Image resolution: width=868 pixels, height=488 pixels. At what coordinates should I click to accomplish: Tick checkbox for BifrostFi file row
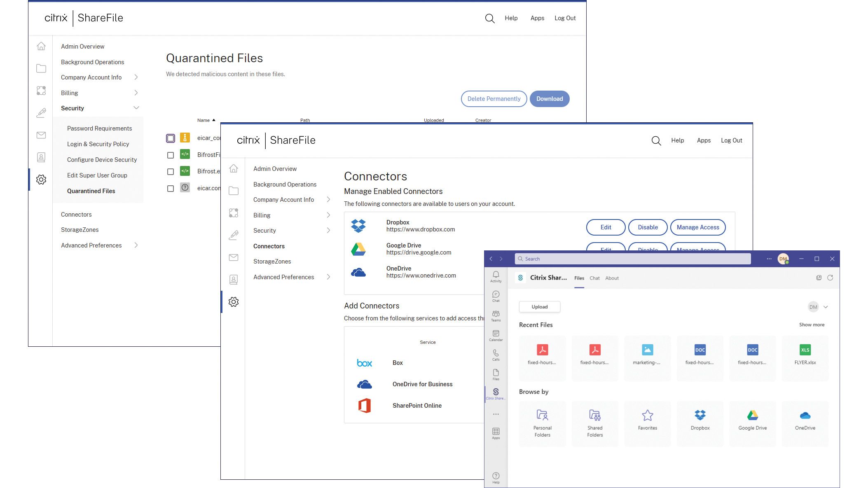pos(171,155)
